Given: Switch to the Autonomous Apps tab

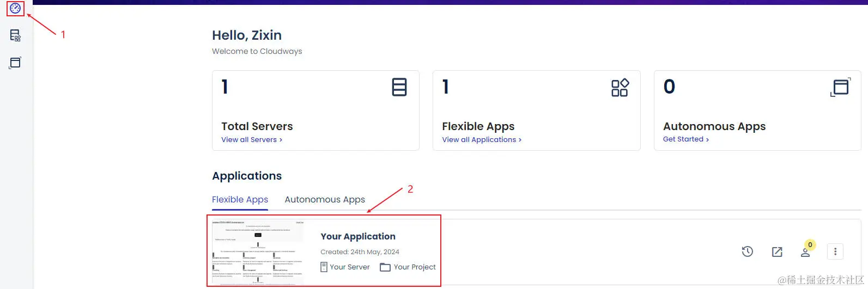Looking at the screenshot, I should click(x=325, y=200).
